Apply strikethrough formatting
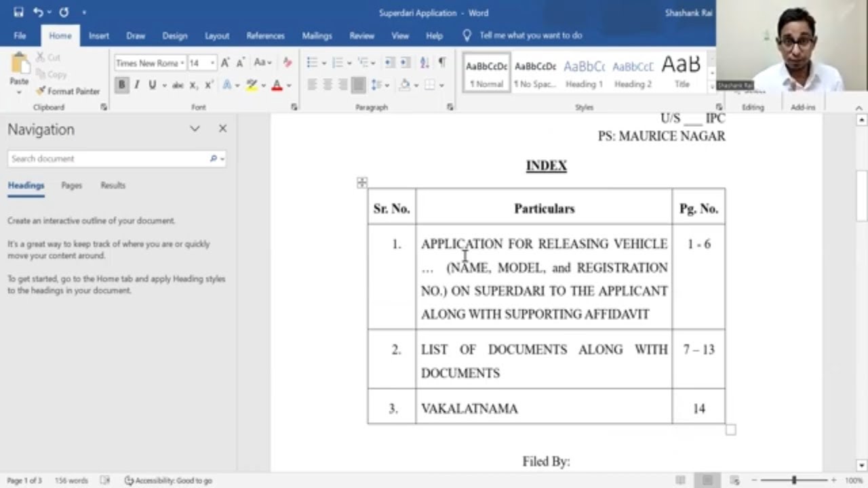 [178, 85]
